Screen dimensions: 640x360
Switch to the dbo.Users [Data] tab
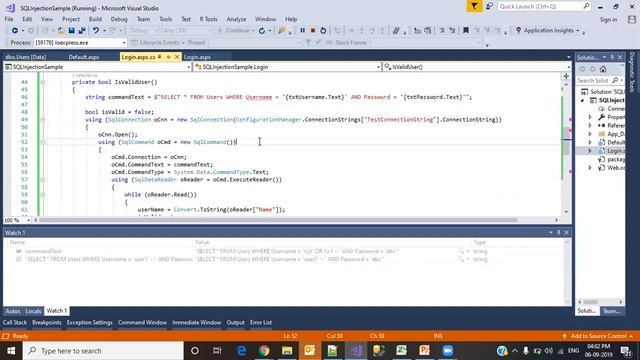[25, 57]
